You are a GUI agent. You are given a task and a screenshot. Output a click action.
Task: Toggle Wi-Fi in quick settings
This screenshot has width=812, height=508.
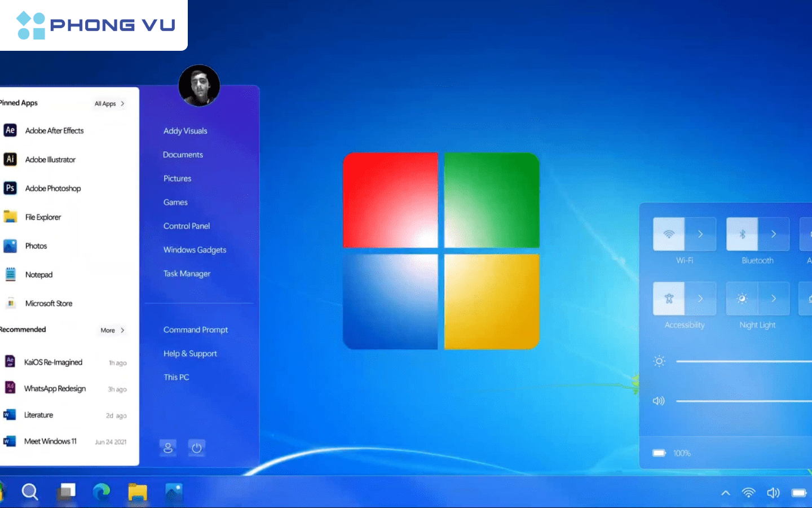coord(669,234)
